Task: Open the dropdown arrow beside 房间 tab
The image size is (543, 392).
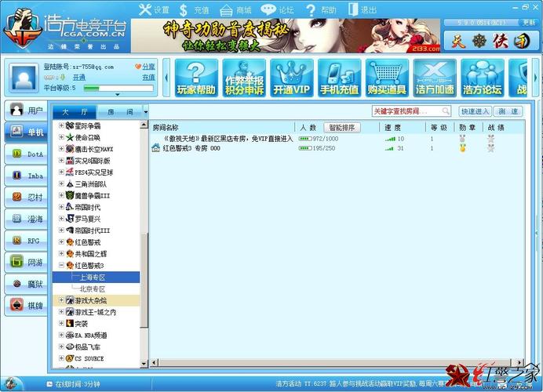Action: (145, 112)
